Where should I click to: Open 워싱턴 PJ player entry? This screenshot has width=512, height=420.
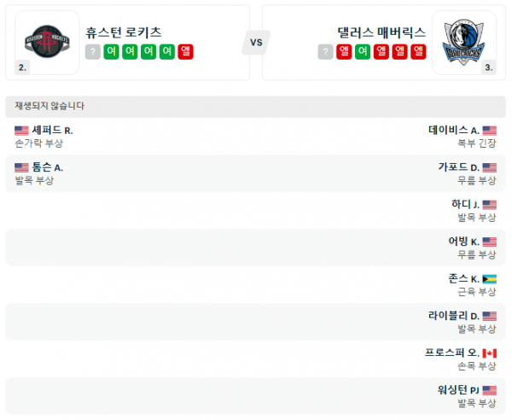[x=457, y=390]
